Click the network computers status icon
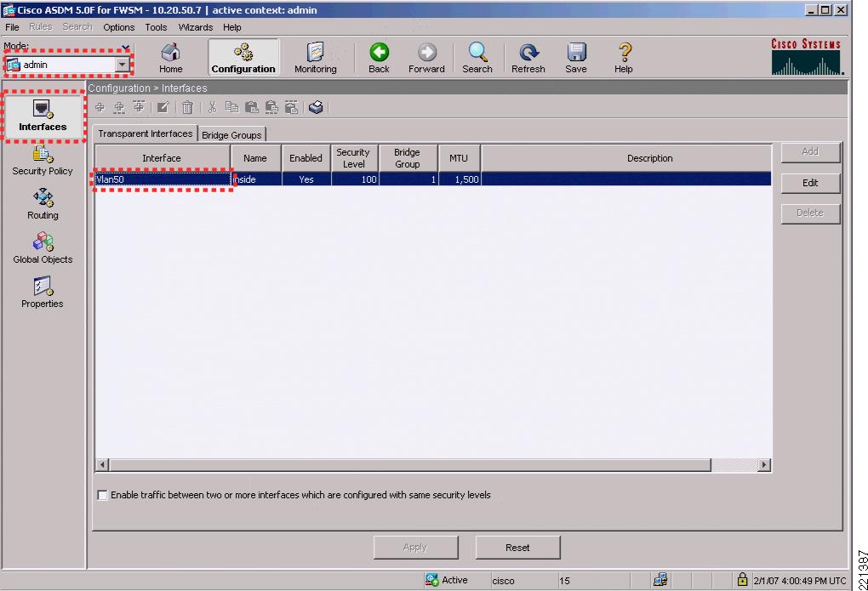868x591 pixels. click(x=660, y=580)
